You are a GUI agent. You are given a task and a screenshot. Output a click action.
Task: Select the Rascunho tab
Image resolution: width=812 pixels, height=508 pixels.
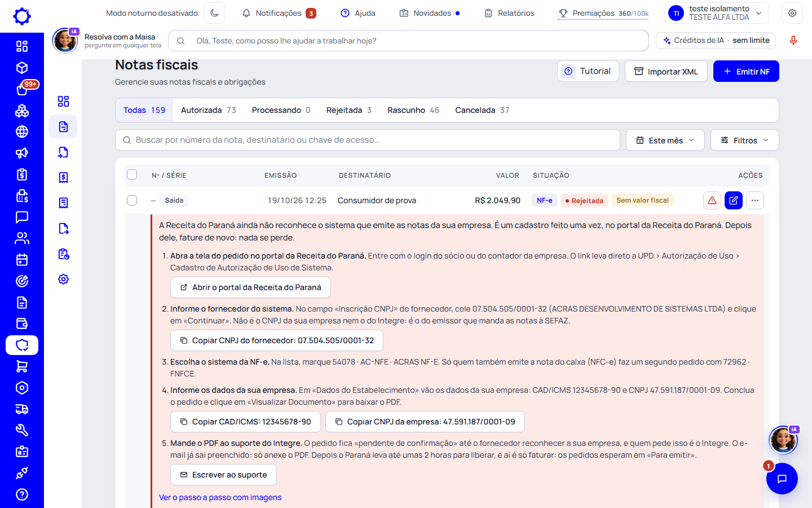(413, 110)
